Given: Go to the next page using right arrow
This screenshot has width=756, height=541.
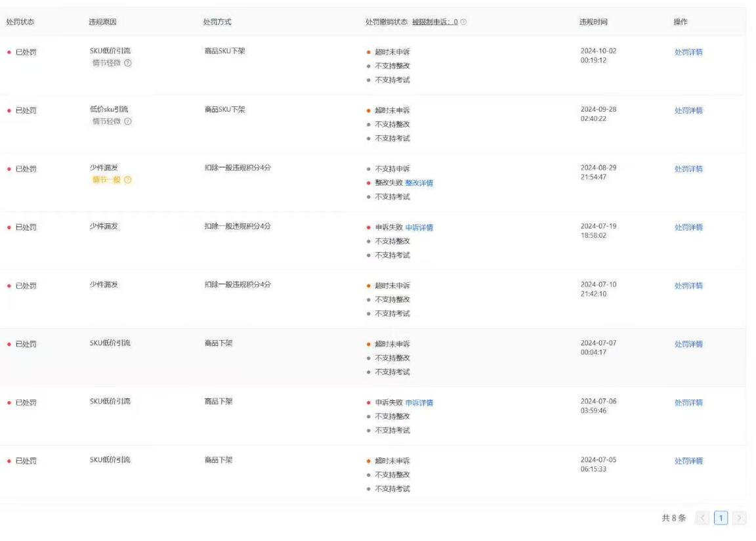Looking at the screenshot, I should [x=738, y=519].
